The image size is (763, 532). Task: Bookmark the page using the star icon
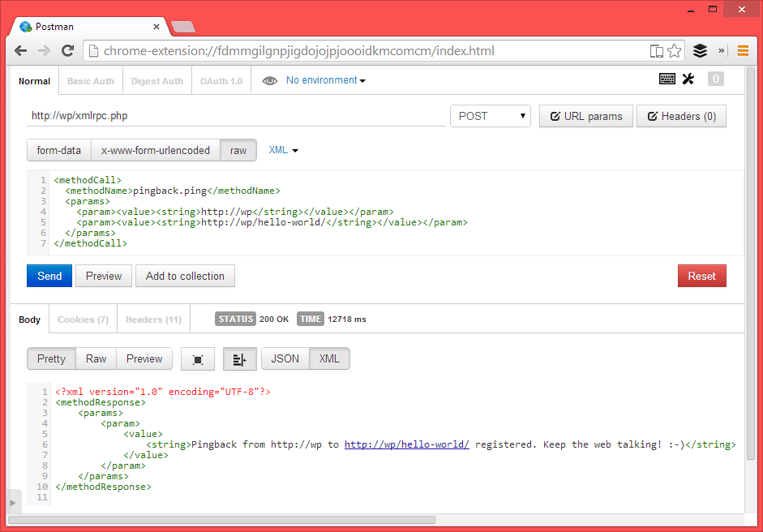pos(675,49)
